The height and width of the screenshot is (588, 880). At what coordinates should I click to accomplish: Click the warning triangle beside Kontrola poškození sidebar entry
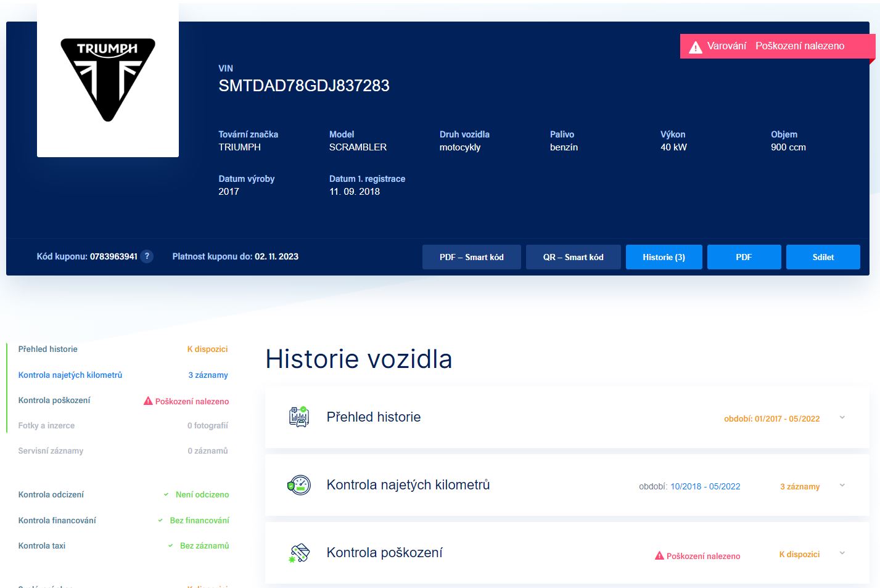pos(147,401)
